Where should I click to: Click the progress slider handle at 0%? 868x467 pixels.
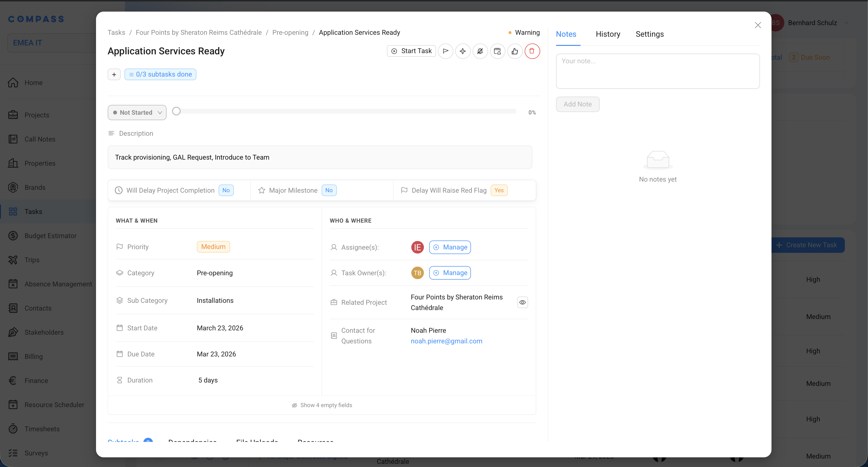(176, 111)
